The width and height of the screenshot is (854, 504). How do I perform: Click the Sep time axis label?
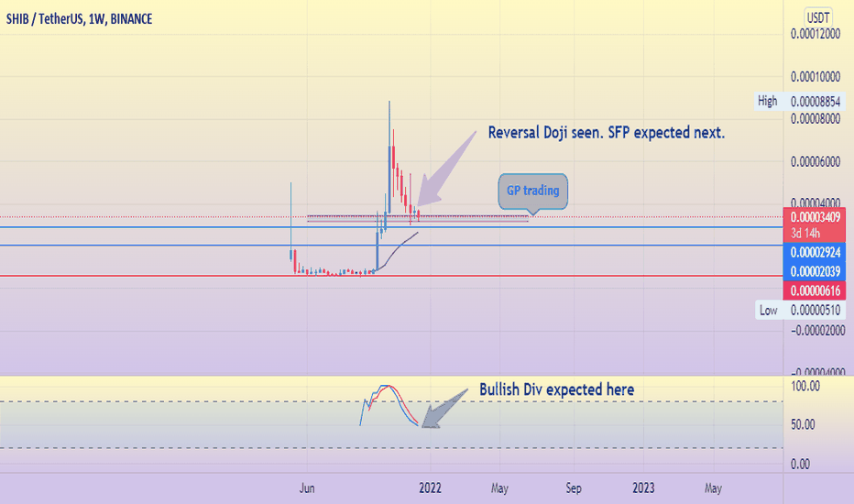[574, 488]
